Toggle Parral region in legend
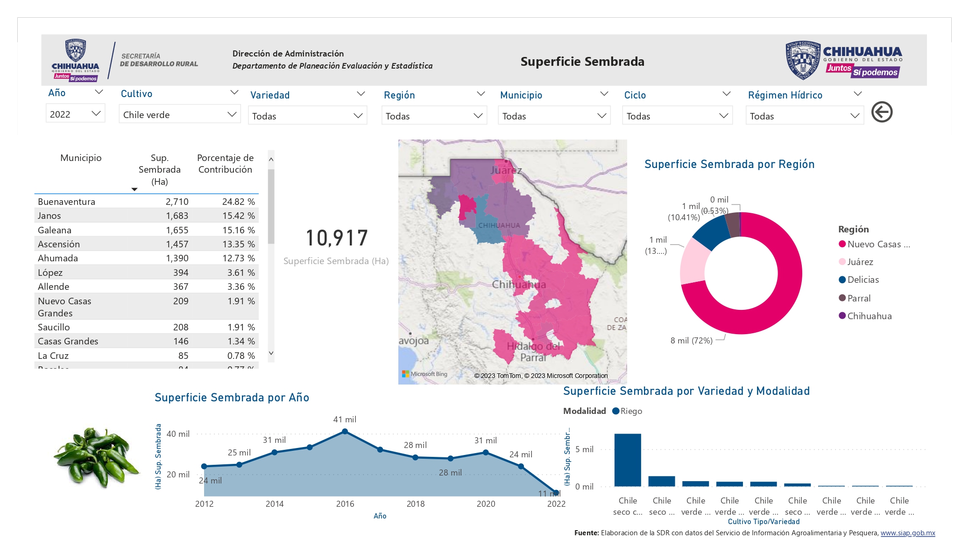The width and height of the screenshot is (969, 560). [x=855, y=298]
